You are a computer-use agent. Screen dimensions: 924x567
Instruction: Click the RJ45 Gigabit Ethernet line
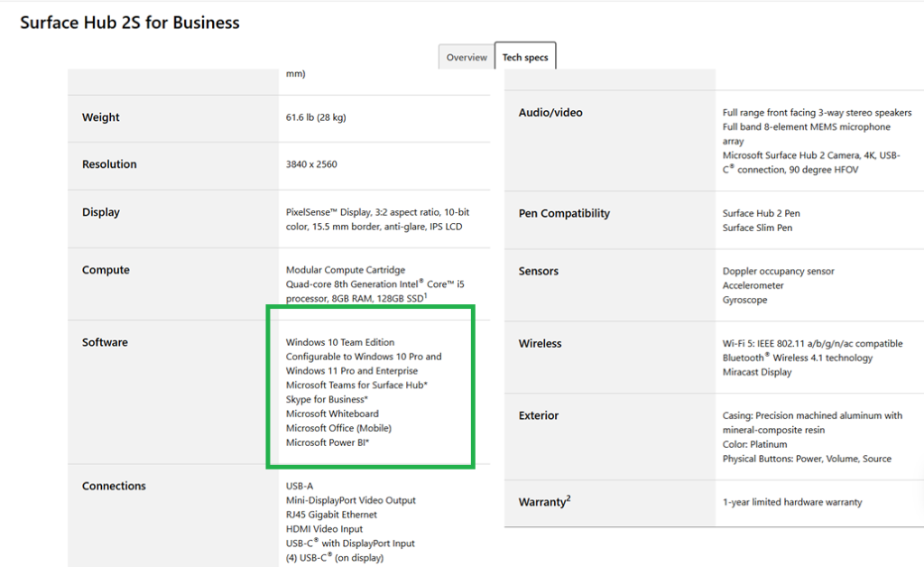331,515
